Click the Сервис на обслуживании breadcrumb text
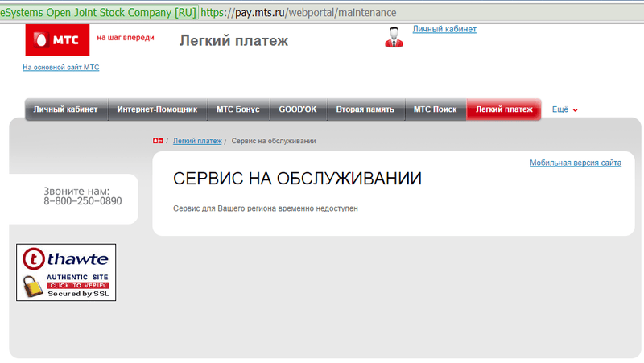Screen dimensions: 644x363 274,141
